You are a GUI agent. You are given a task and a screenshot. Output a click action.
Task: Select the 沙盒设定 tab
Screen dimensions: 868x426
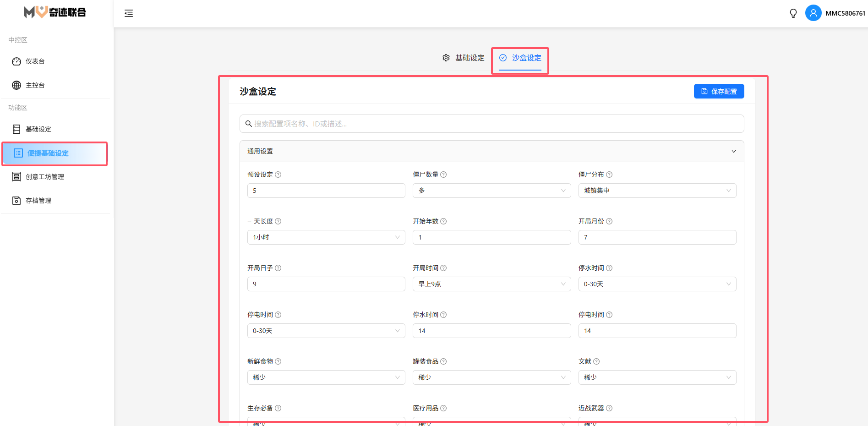point(520,58)
